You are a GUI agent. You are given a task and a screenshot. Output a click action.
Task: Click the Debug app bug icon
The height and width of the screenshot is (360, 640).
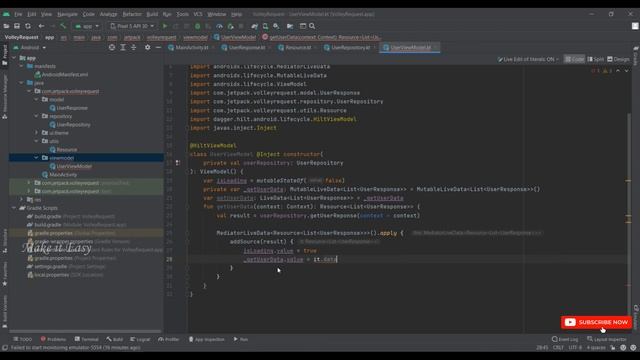tap(198, 26)
